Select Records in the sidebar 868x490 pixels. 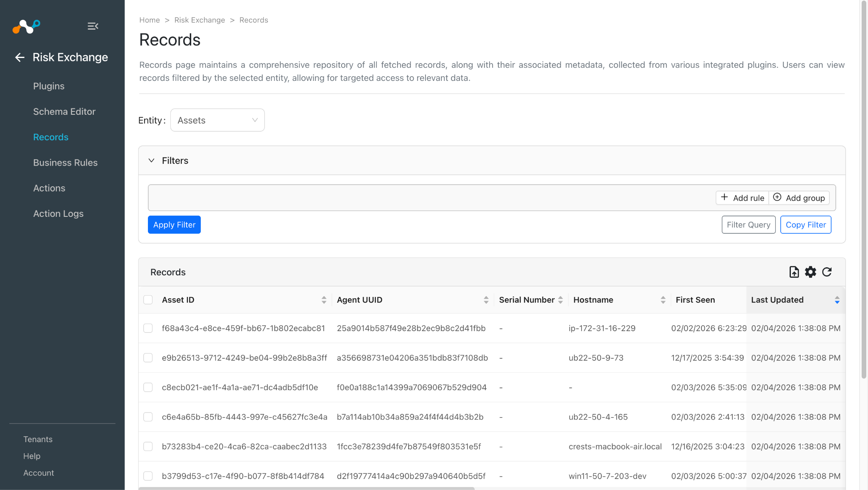click(51, 137)
